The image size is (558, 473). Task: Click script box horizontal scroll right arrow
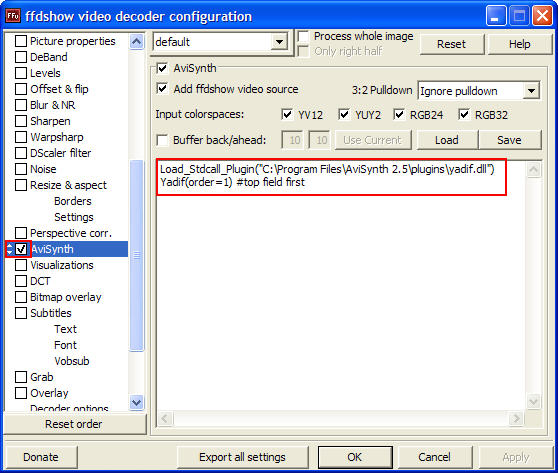click(516, 418)
